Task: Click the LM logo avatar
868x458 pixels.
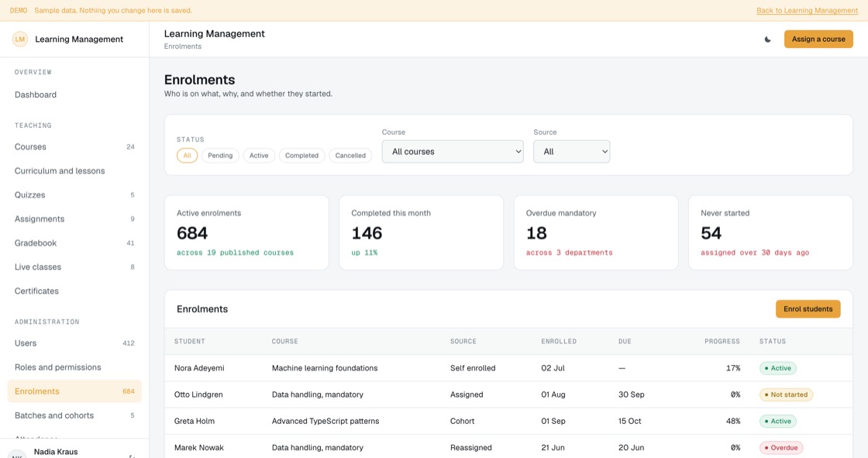Action: [x=20, y=40]
